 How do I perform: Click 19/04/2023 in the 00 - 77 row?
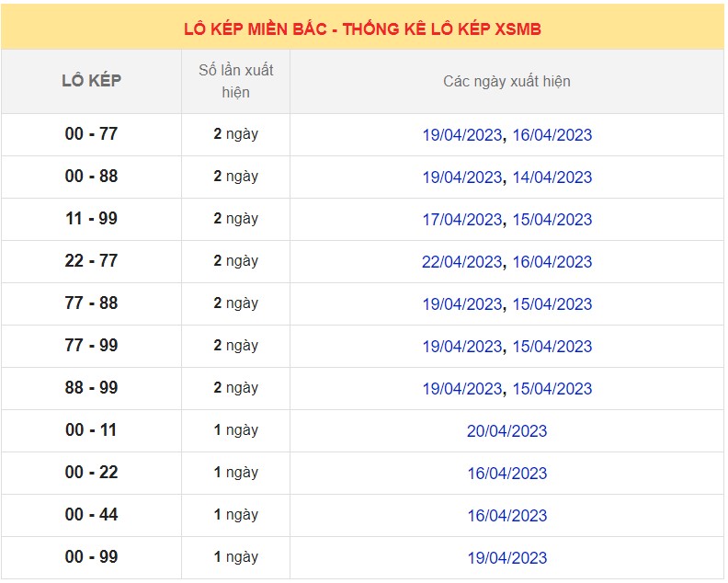[461, 135]
